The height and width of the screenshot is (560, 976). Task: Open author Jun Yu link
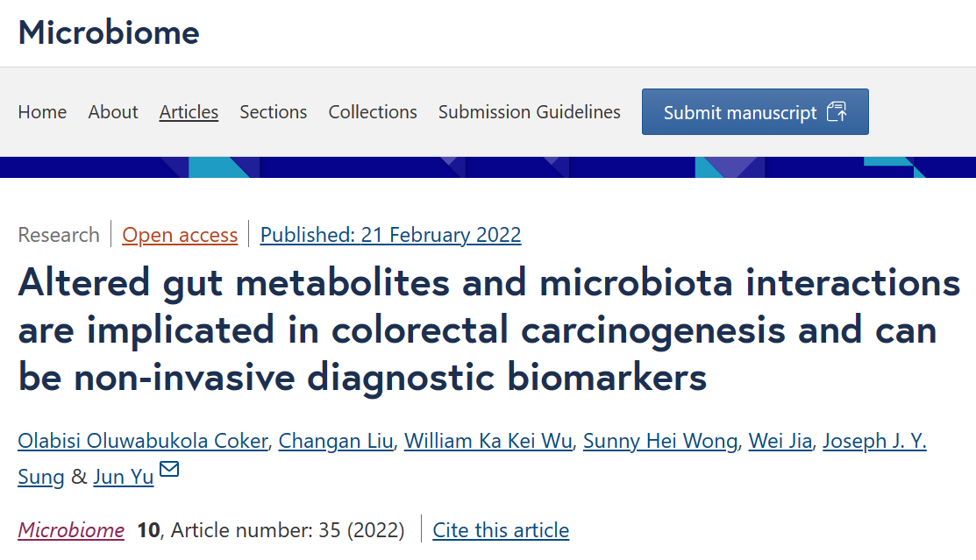coord(124,477)
